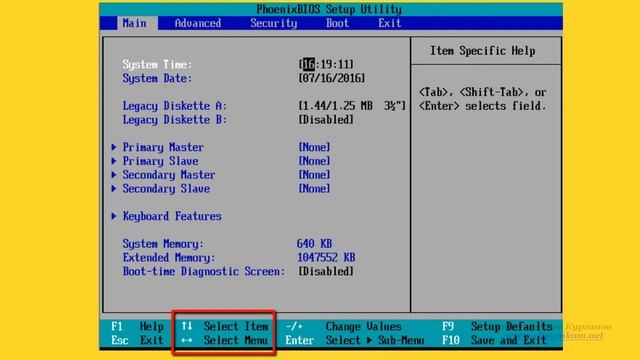Click the up-down arrows Select Item icon
The width and height of the screenshot is (640, 360).
tap(187, 326)
